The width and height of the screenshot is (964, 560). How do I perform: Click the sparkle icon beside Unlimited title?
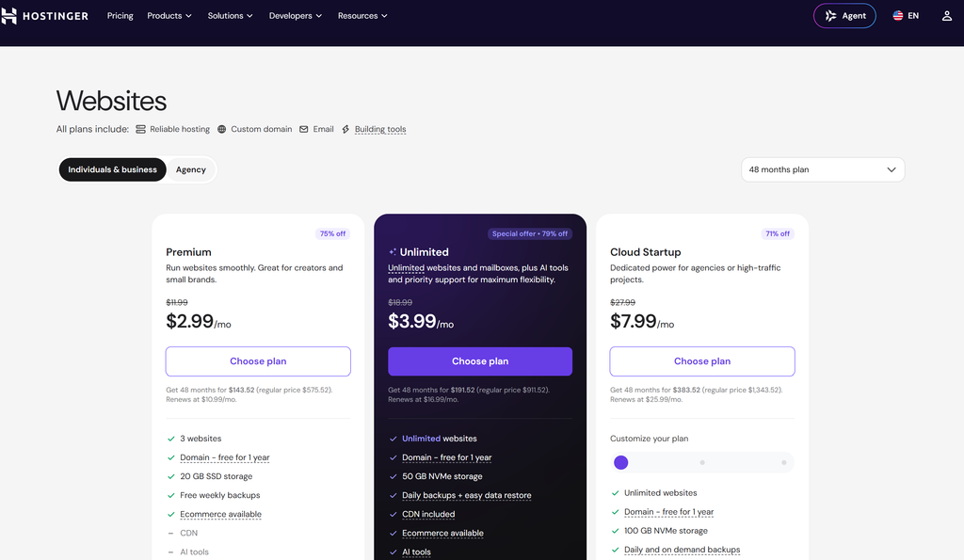point(393,252)
